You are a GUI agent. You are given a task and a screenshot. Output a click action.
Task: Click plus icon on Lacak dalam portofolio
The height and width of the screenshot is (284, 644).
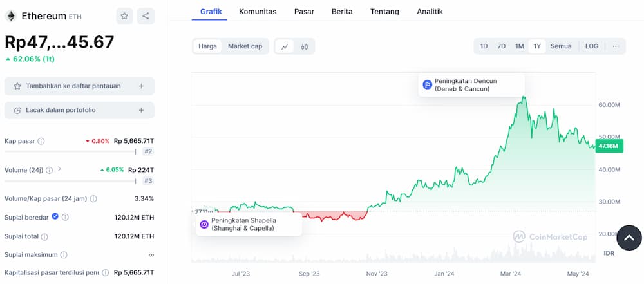pyautogui.click(x=141, y=110)
